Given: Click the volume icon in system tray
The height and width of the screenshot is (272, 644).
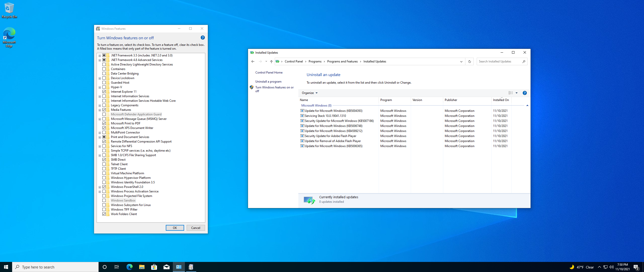Looking at the screenshot, I should [x=612, y=267].
